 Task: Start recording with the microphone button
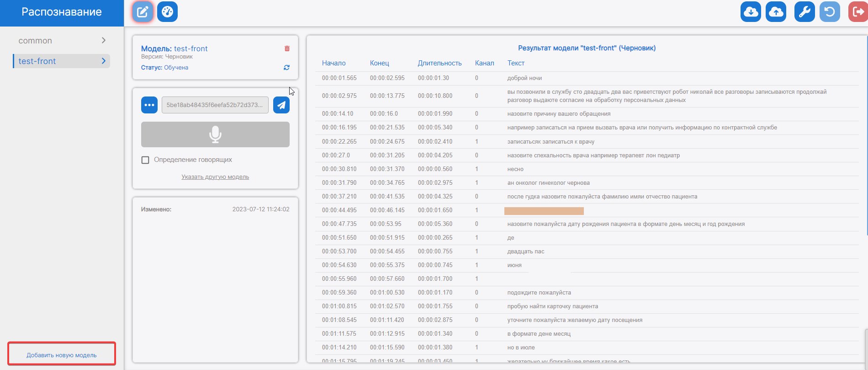tap(215, 134)
